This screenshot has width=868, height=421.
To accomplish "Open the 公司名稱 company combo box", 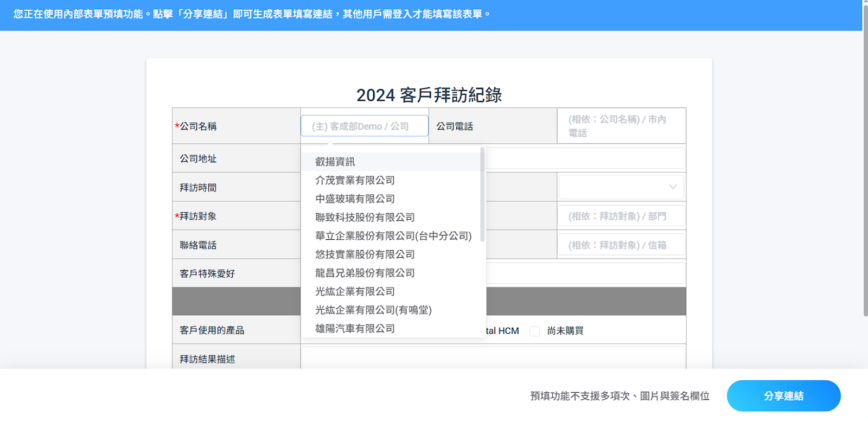I will point(364,126).
